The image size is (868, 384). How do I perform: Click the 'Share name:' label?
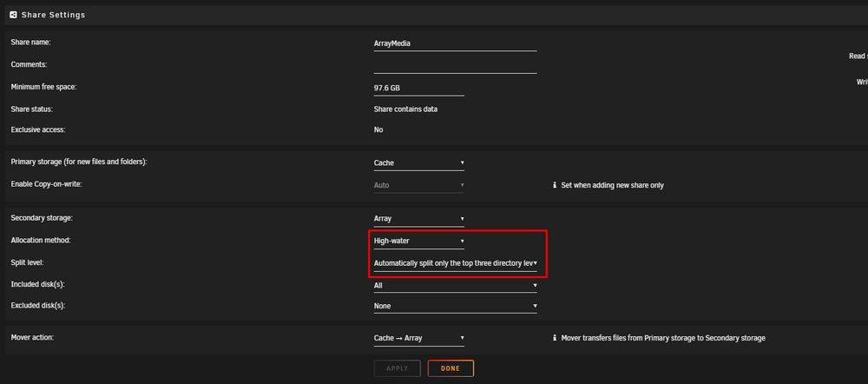point(31,42)
